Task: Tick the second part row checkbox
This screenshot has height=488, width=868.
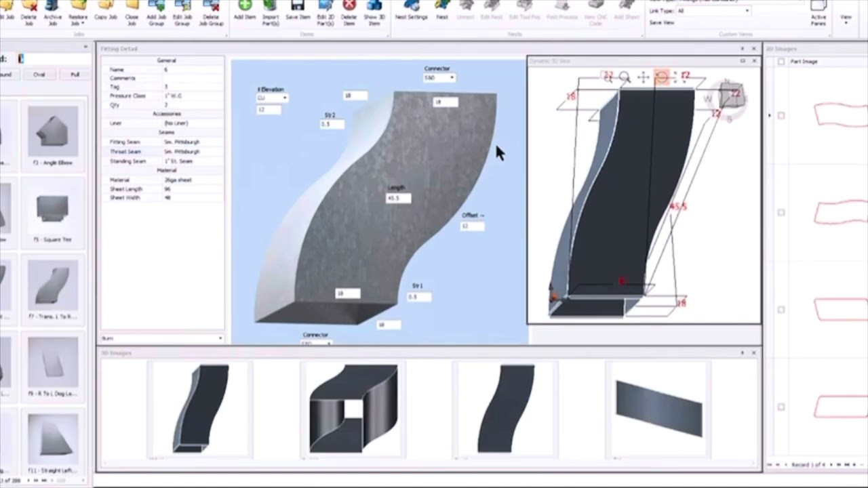Action: [x=781, y=212]
